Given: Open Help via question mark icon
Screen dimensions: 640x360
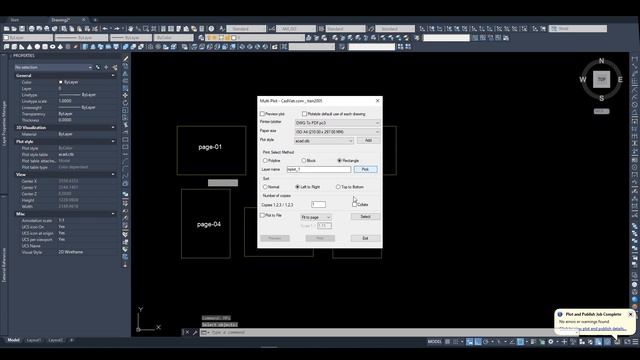Looking at the screenshot, I should (x=211, y=29).
